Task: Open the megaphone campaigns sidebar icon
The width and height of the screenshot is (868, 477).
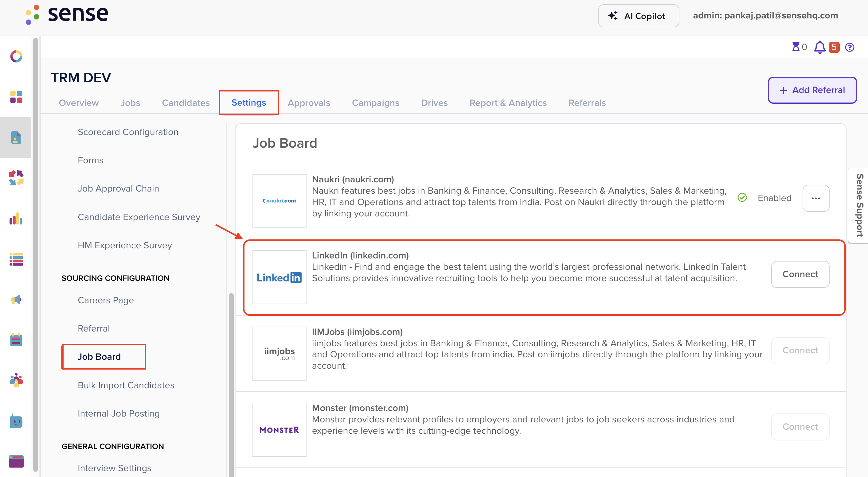Action: [16, 300]
